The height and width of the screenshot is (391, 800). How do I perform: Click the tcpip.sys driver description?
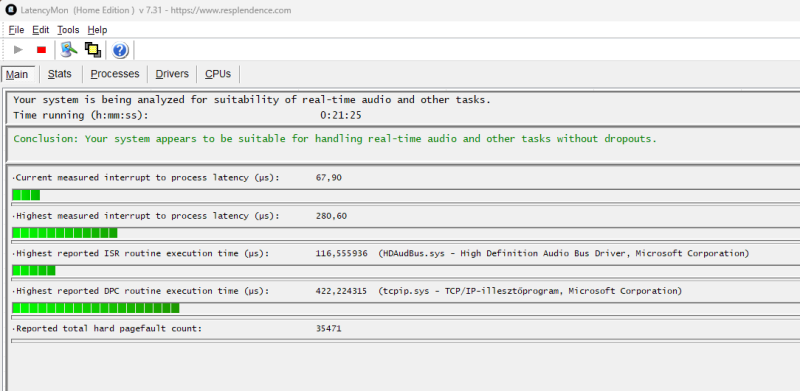pos(530,291)
